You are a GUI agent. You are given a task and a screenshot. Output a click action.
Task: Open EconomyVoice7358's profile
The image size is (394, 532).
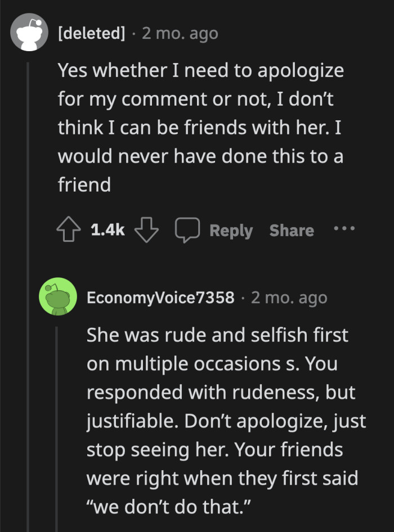coord(161,297)
